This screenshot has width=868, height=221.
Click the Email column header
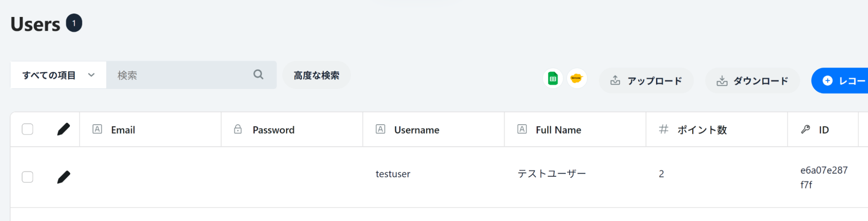tap(123, 130)
